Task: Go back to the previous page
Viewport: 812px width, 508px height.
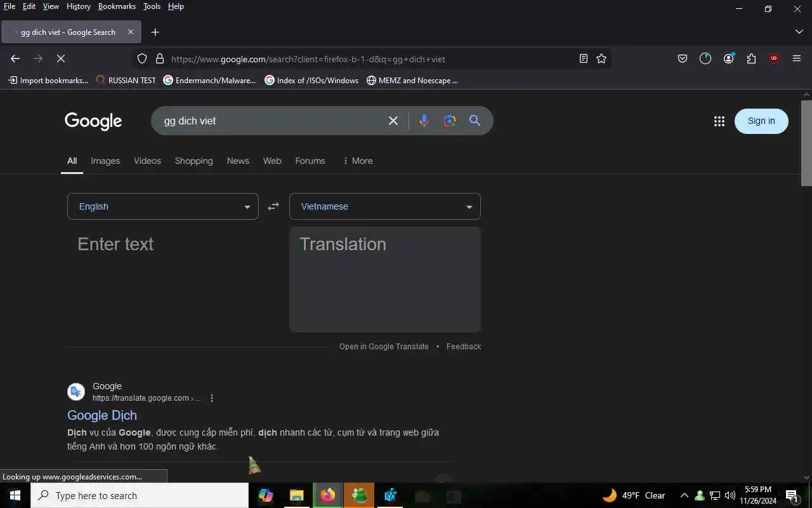Action: (x=15, y=58)
